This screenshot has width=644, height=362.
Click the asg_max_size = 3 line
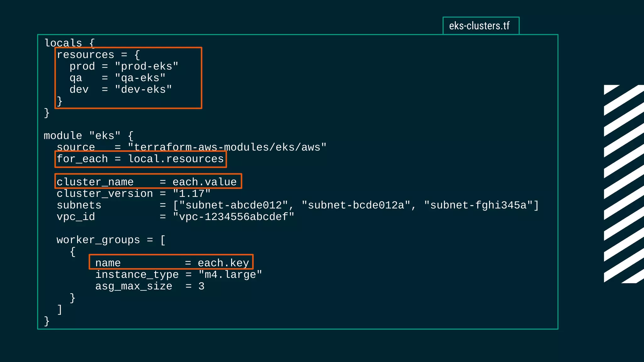click(x=150, y=286)
